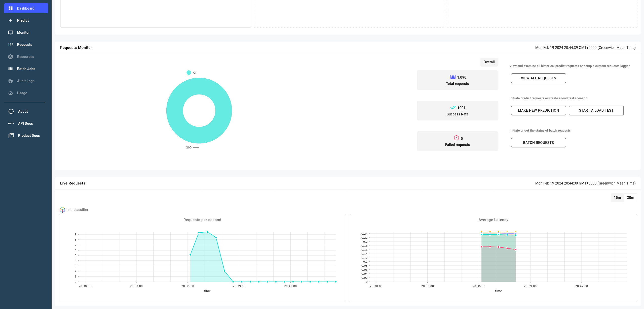Click the Live Requests heading
This screenshot has height=309, width=644.
(x=73, y=183)
